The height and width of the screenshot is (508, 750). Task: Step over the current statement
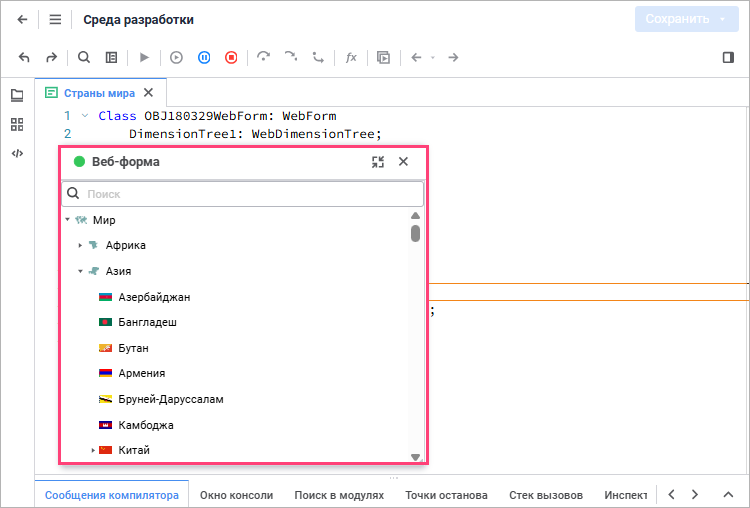[264, 57]
